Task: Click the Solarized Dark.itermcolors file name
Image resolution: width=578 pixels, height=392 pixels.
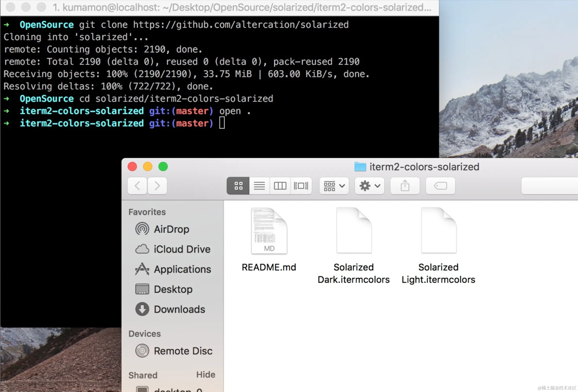Action: tap(354, 273)
